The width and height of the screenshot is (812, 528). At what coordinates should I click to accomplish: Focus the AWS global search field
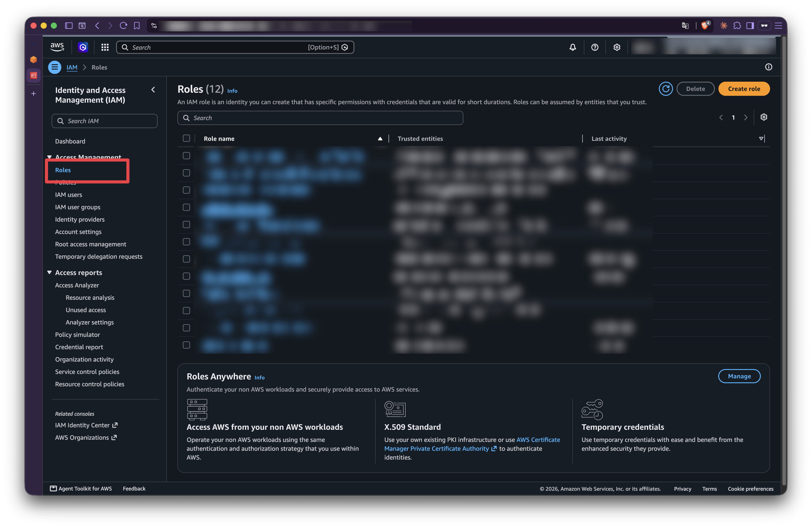235,47
